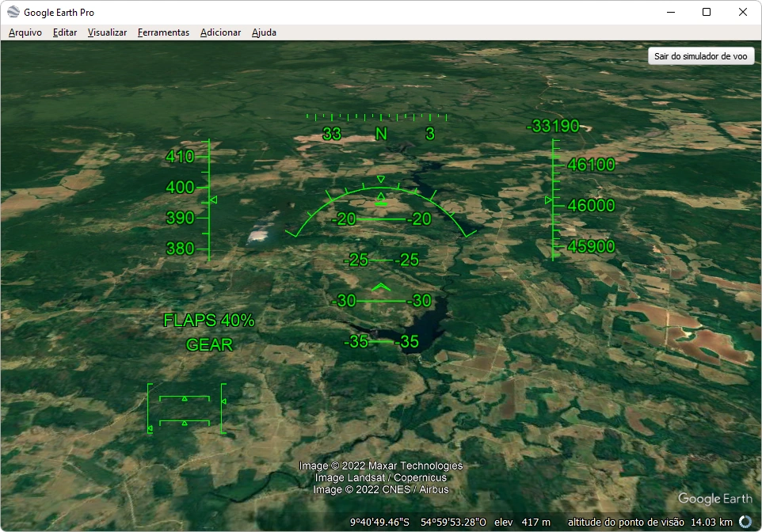Open the Editar menu

65,32
